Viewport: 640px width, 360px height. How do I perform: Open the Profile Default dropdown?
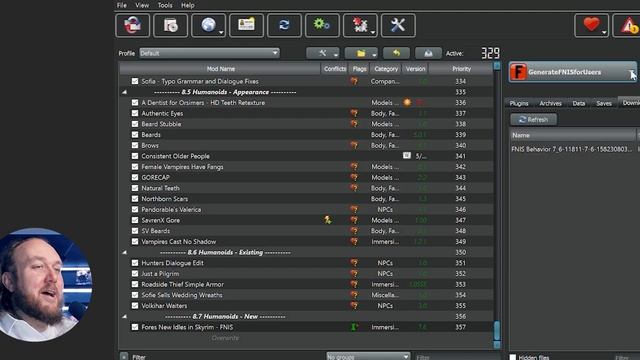coord(209,53)
